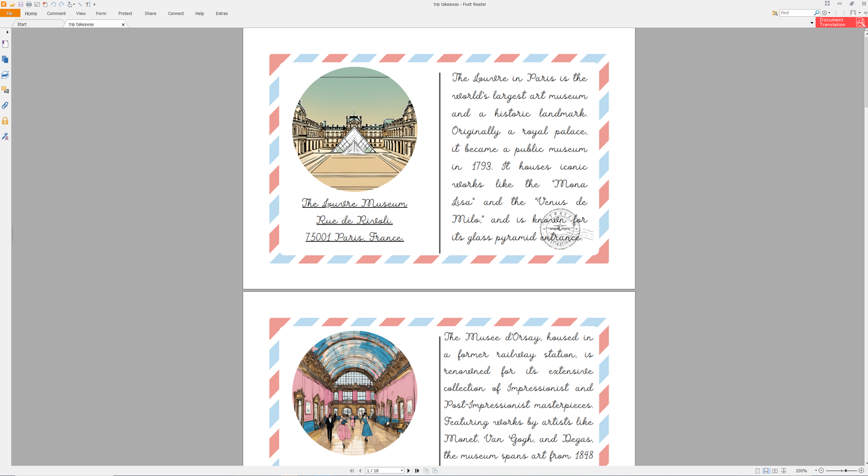This screenshot has height=476, width=868.
Task: Open the Digital Signatures panel in sidebar
Action: [x=5, y=136]
